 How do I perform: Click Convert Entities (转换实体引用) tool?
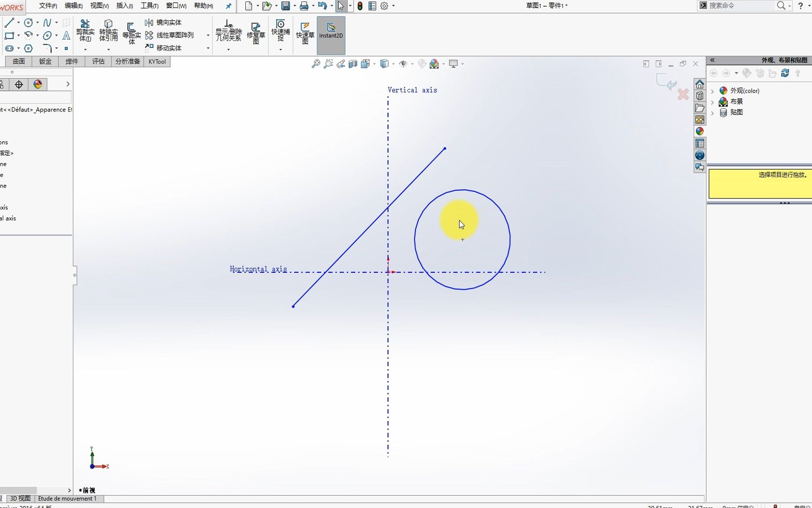pyautogui.click(x=109, y=31)
